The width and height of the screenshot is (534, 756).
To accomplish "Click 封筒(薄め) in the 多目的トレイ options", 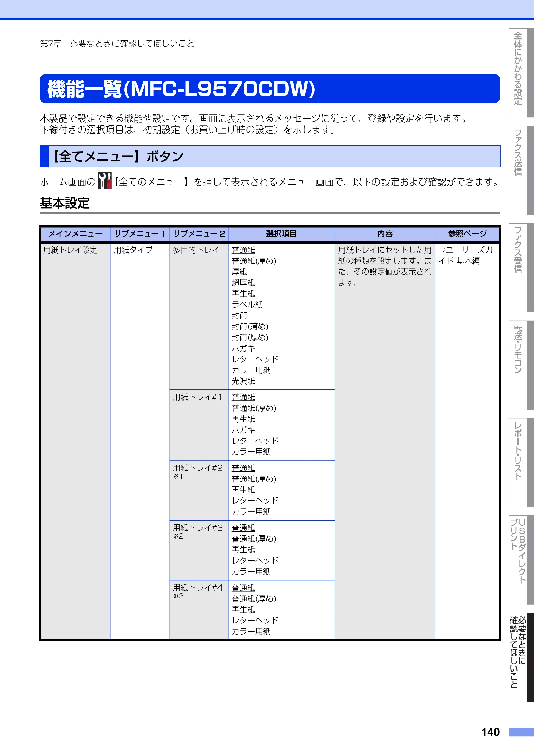I will click(x=250, y=327).
